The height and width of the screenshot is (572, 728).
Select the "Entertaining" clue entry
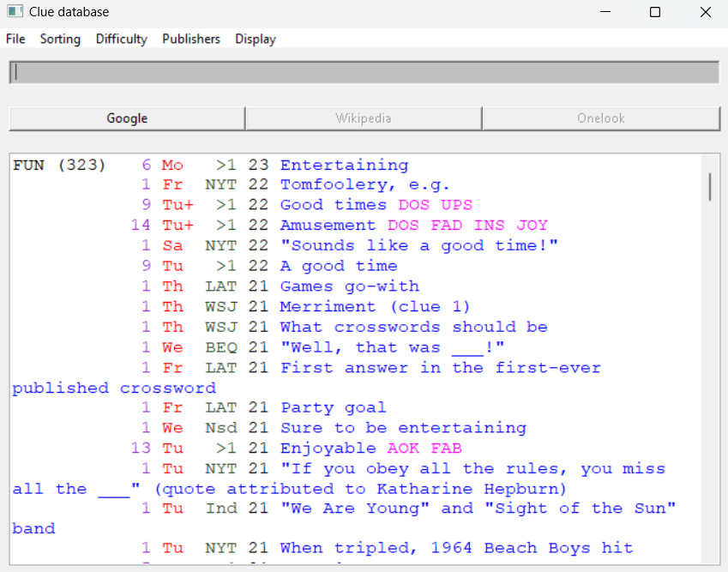point(343,164)
